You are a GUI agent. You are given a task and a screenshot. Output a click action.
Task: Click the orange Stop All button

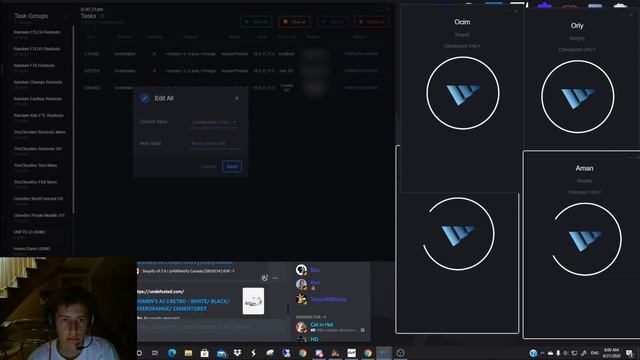point(294,22)
